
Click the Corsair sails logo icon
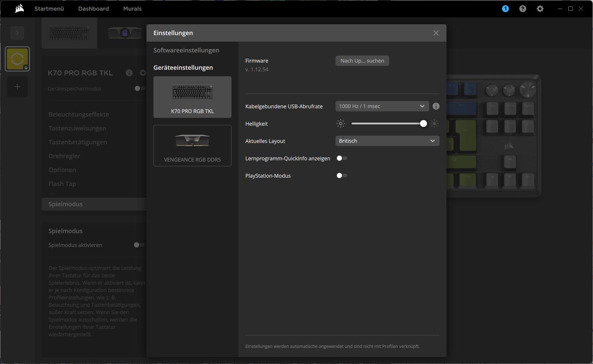point(19,9)
